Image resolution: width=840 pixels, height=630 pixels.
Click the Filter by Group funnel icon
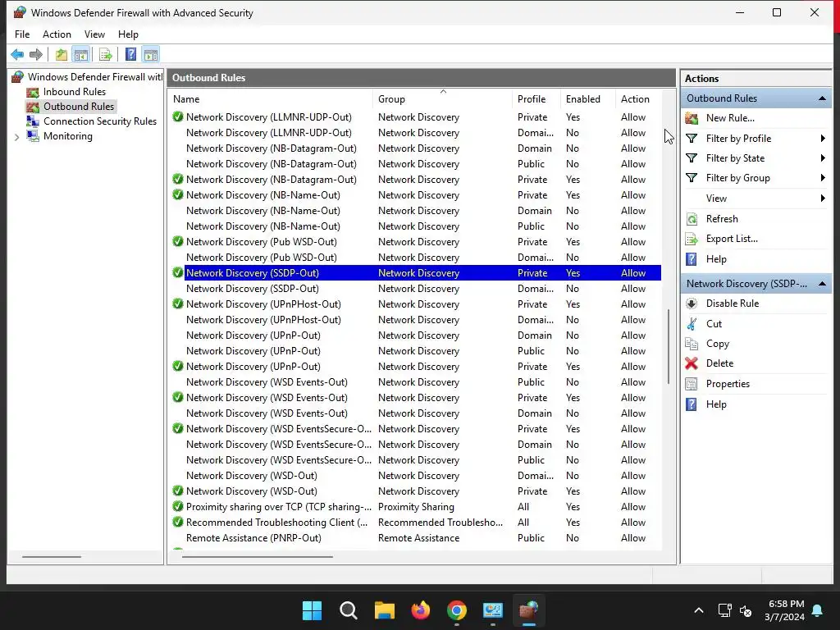692,178
